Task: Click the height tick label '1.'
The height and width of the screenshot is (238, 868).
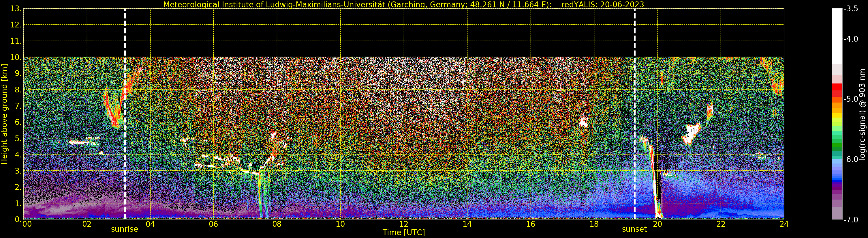Action: coord(18,203)
